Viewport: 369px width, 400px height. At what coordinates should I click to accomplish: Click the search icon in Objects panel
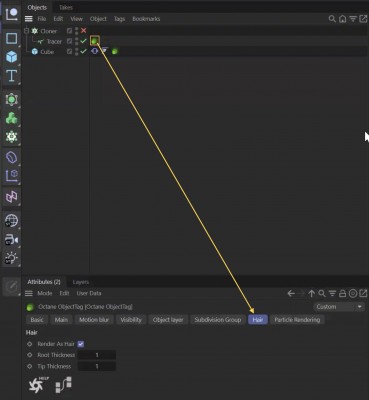[332, 19]
